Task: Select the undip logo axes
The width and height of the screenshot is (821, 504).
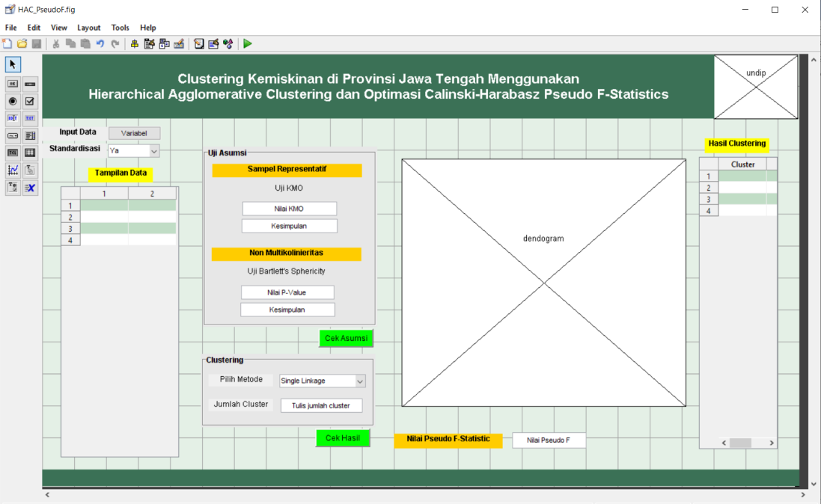Action: (x=756, y=87)
